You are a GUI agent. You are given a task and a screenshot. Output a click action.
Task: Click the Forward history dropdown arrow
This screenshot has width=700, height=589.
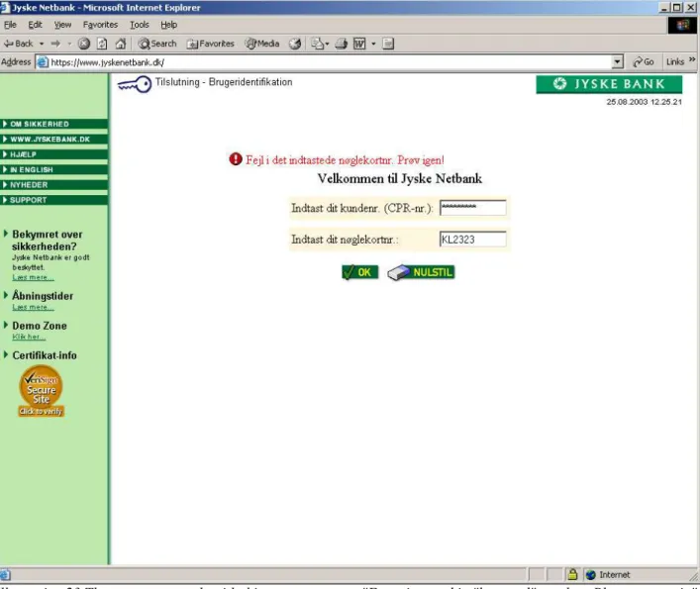click(x=69, y=44)
